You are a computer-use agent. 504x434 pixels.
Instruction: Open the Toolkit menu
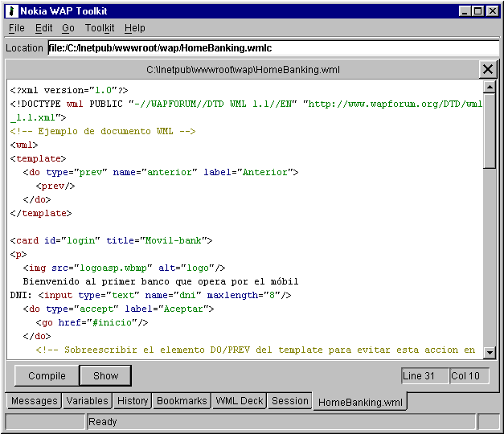[x=100, y=28]
